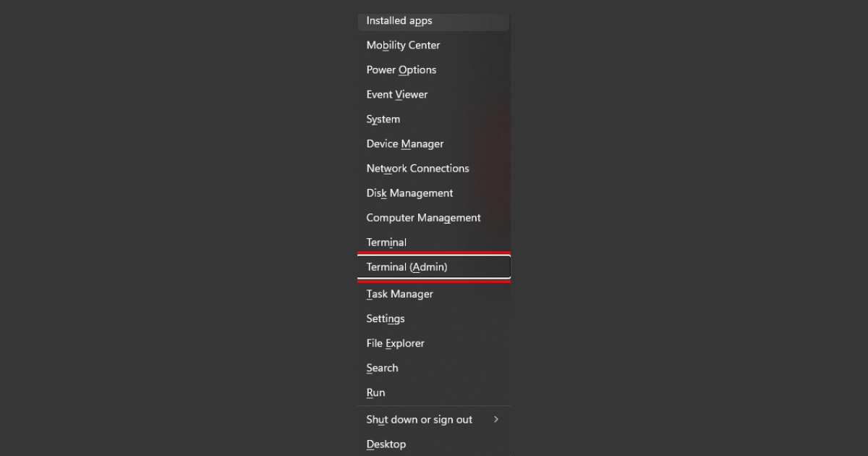868x456 pixels.
Task: Open Windows Search
Action: tap(382, 368)
